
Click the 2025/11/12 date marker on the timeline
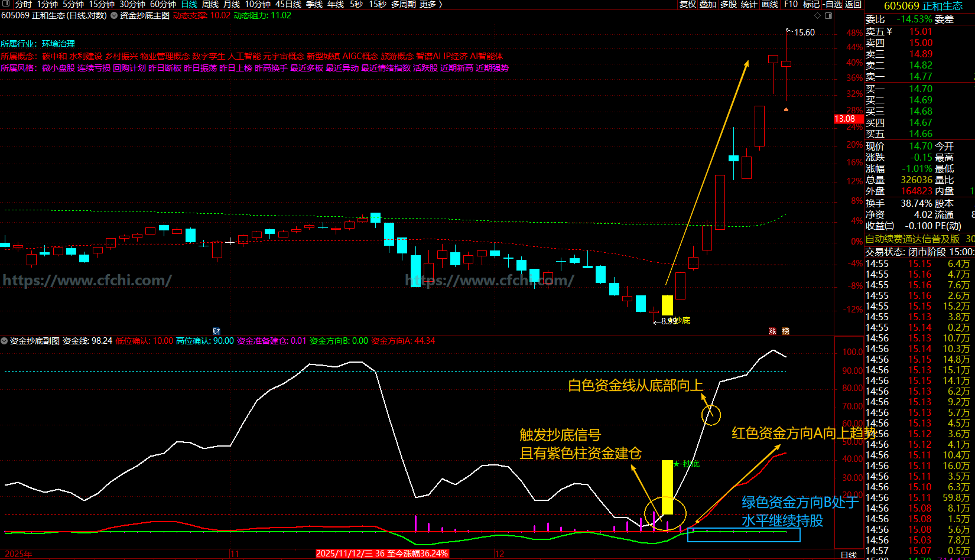[x=382, y=554]
